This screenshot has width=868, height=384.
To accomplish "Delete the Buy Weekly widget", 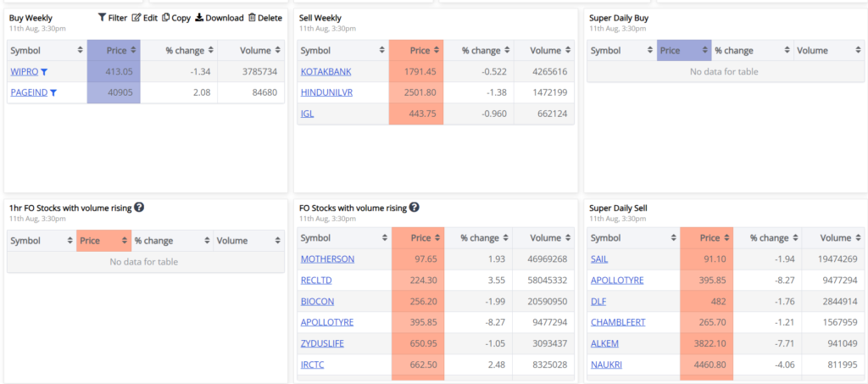I will [x=265, y=18].
